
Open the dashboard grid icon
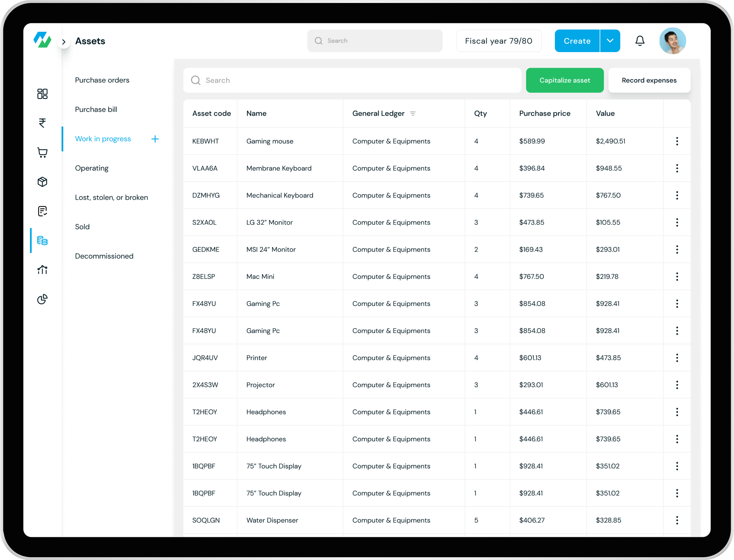click(x=42, y=94)
